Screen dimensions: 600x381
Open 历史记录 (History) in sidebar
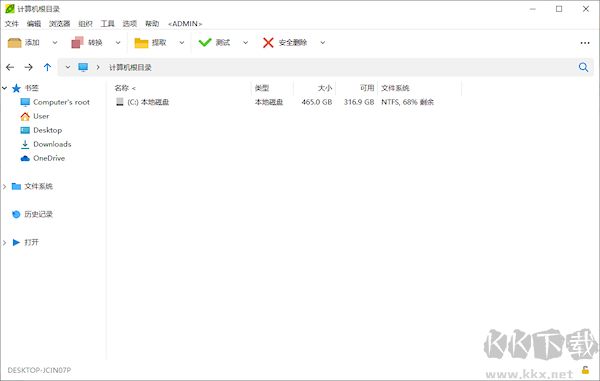(x=38, y=214)
